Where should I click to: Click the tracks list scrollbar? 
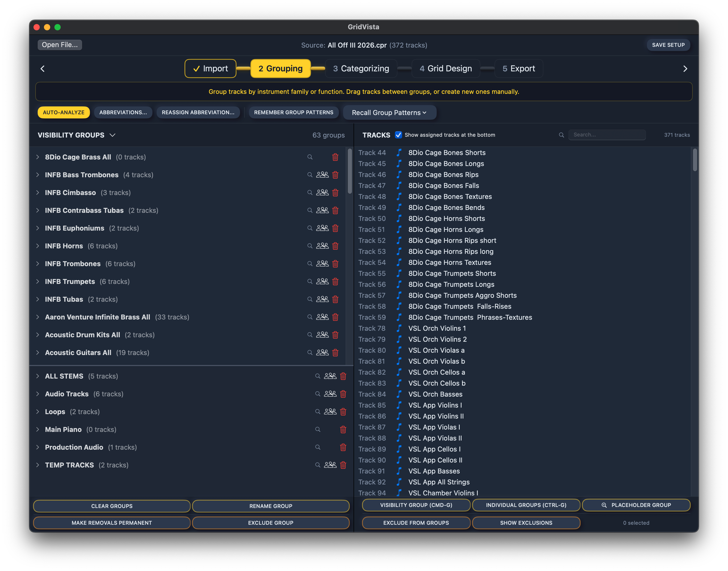695,160
